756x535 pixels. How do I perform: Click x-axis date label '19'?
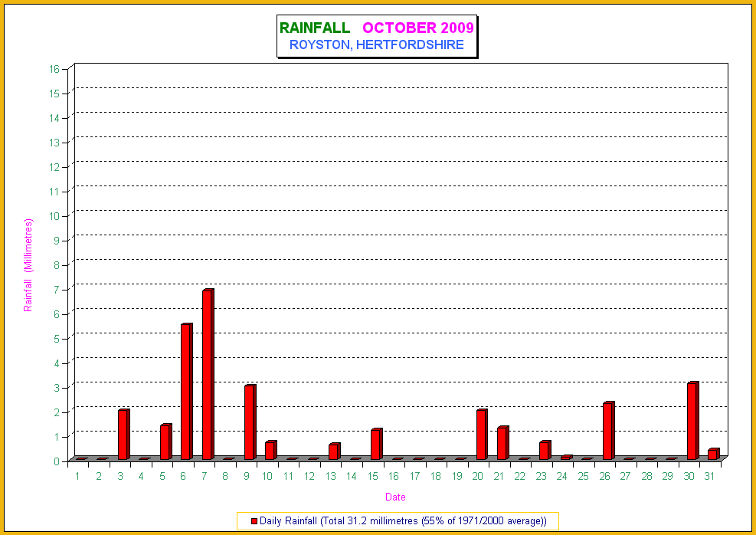tap(457, 476)
